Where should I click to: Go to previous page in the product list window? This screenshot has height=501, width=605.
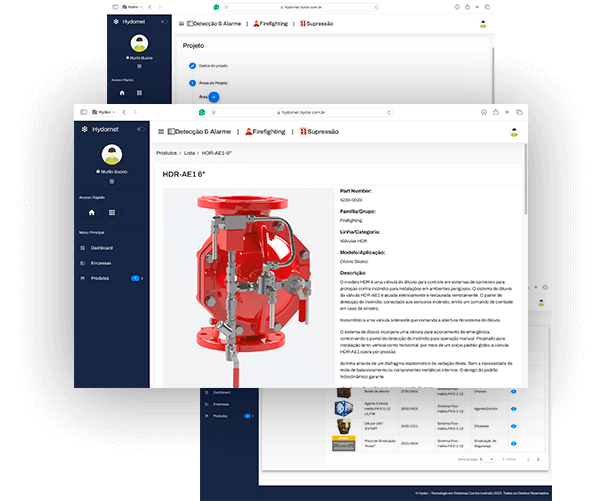pyautogui.click(x=528, y=459)
